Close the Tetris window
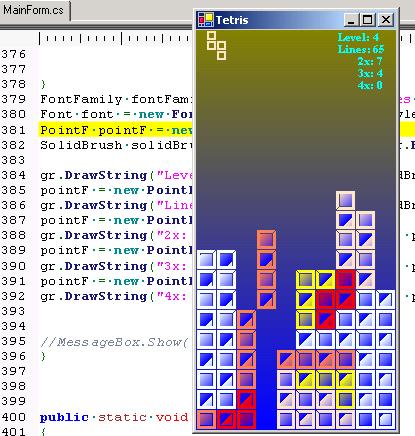This screenshot has height=436, width=415. coord(386,20)
